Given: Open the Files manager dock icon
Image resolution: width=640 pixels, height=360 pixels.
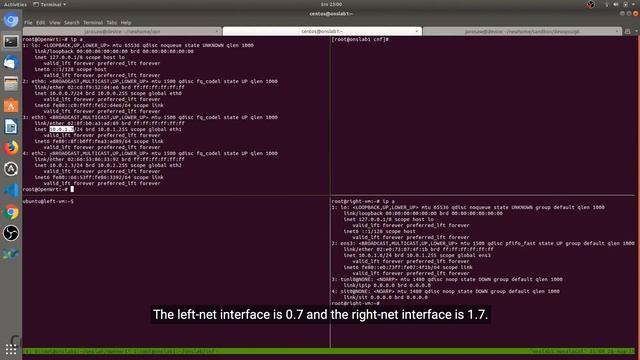Looking at the screenshot, I should [11, 84].
